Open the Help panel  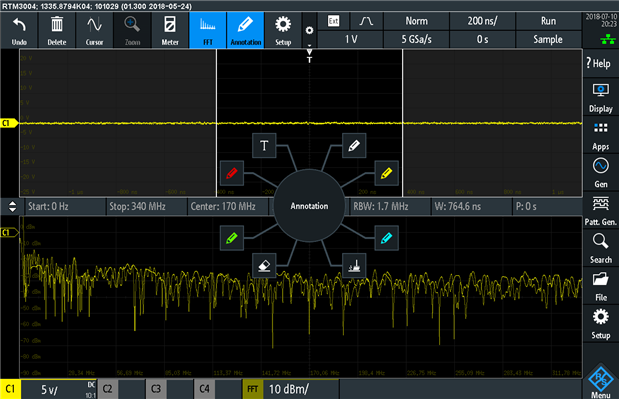tap(600, 63)
